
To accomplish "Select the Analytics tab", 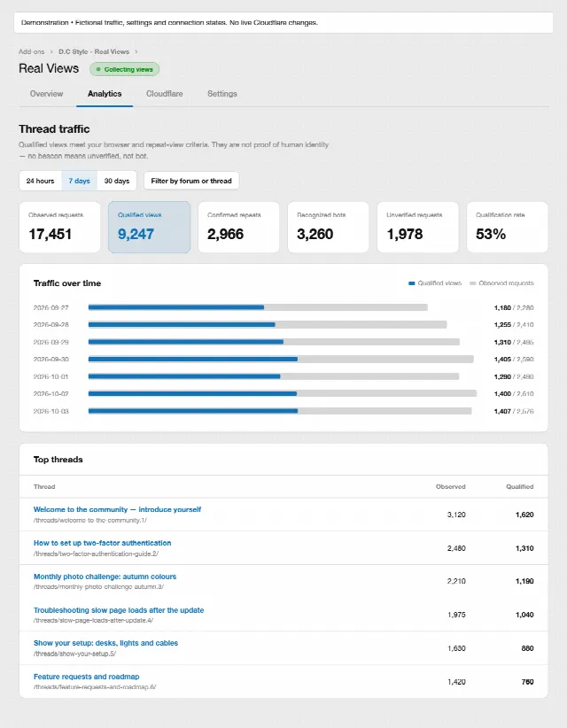I will pyautogui.click(x=105, y=94).
